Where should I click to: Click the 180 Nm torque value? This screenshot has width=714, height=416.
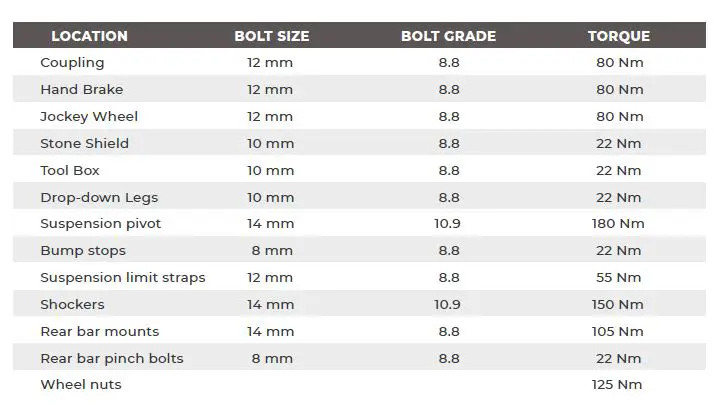tap(618, 223)
